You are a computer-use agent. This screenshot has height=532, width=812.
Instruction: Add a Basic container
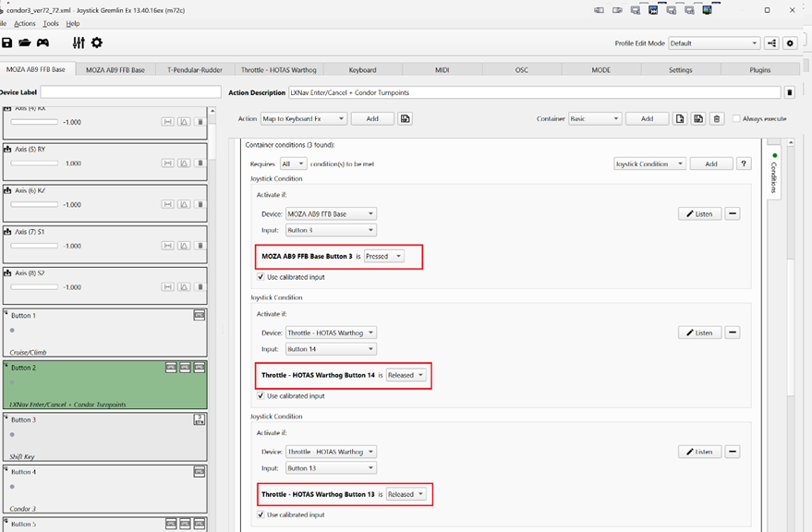[647, 118]
